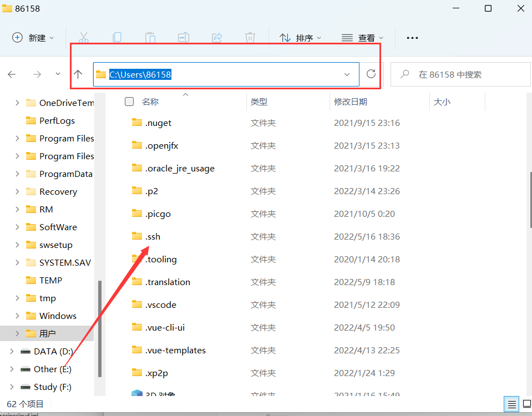
Task: Click the search box for 86158
Action: [x=461, y=74]
